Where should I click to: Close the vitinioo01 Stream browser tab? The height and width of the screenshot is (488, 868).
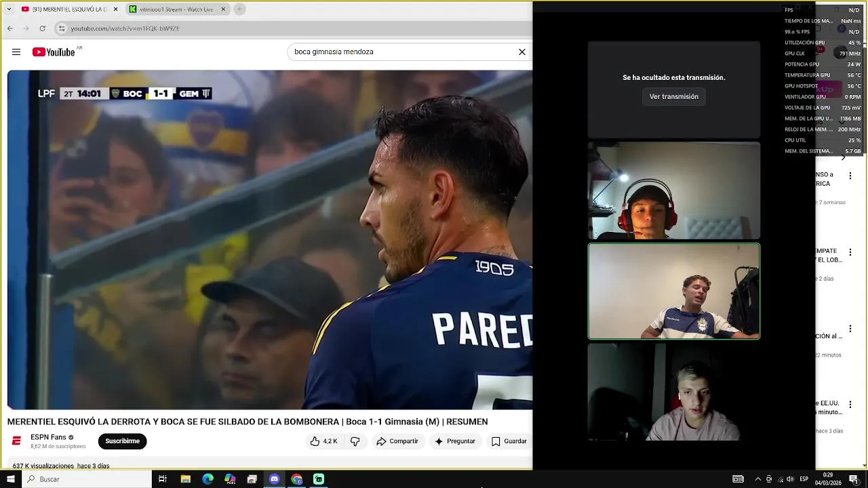click(x=223, y=9)
